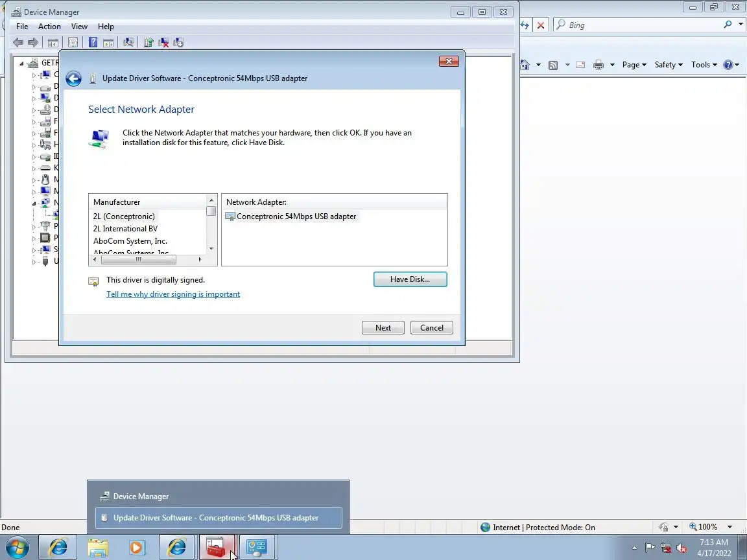Open the View menu in Device Manager

point(79,27)
